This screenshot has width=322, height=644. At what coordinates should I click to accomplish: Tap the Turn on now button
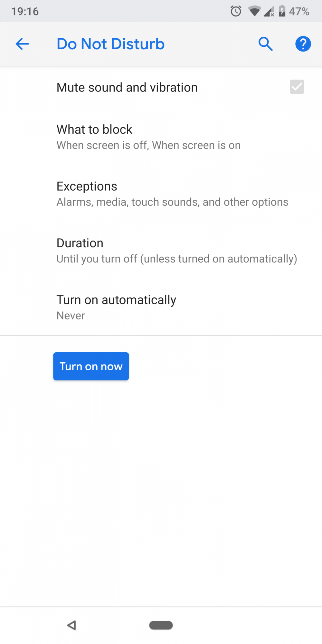tap(91, 366)
